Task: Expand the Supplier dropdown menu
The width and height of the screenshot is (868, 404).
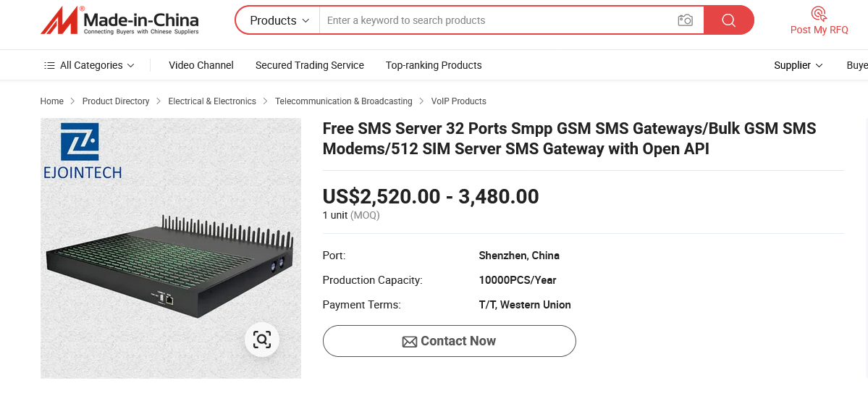Action: tap(798, 65)
